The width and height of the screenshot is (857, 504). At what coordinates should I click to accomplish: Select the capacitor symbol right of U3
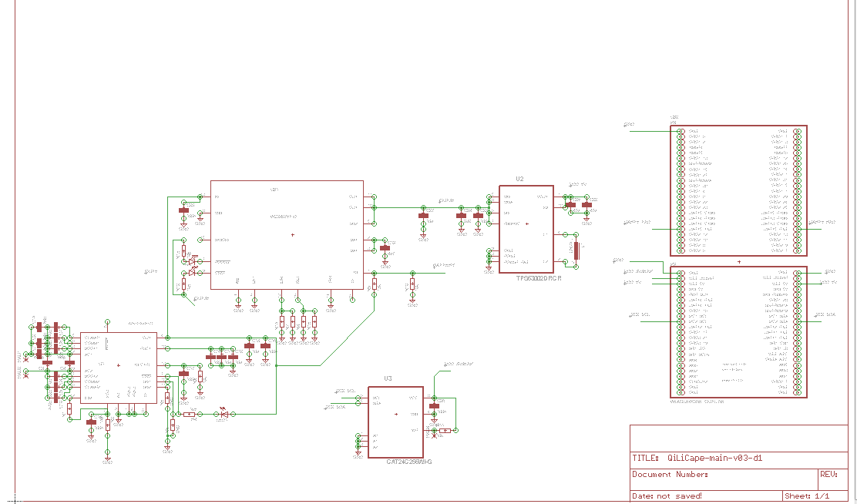(x=434, y=405)
